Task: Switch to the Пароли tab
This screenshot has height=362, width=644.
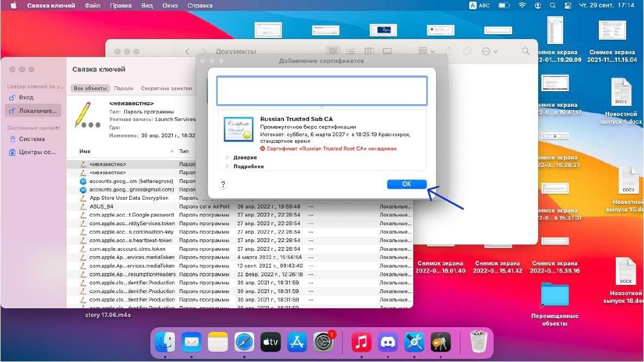Action: click(124, 88)
